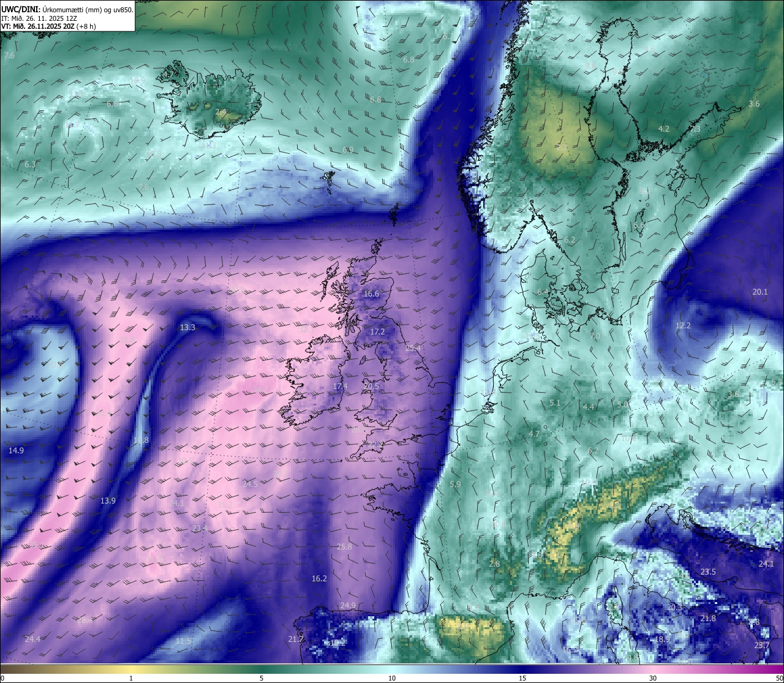This screenshot has height=683, width=784.
Task: Click the colorbar tick label 5
Action: coord(262,677)
